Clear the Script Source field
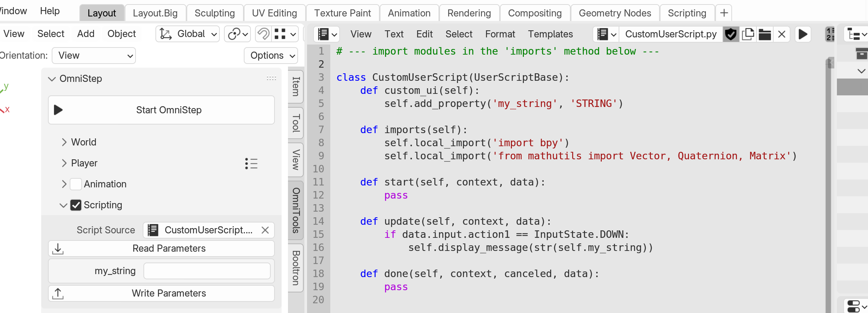 tap(265, 230)
